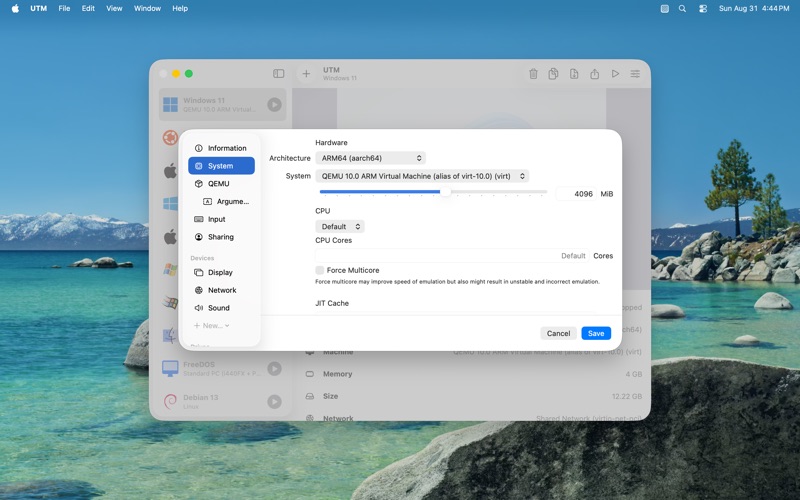
Task: Click the Cancel button
Action: tap(558, 334)
